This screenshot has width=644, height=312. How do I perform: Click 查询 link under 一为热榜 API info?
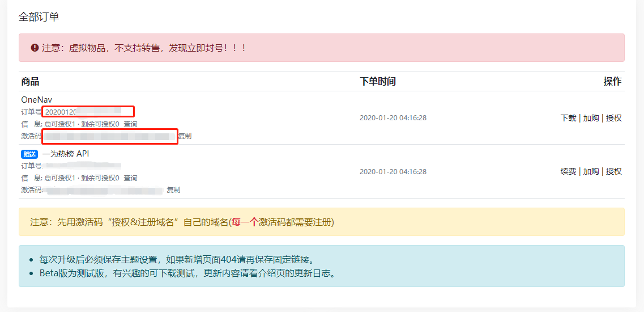click(131, 178)
